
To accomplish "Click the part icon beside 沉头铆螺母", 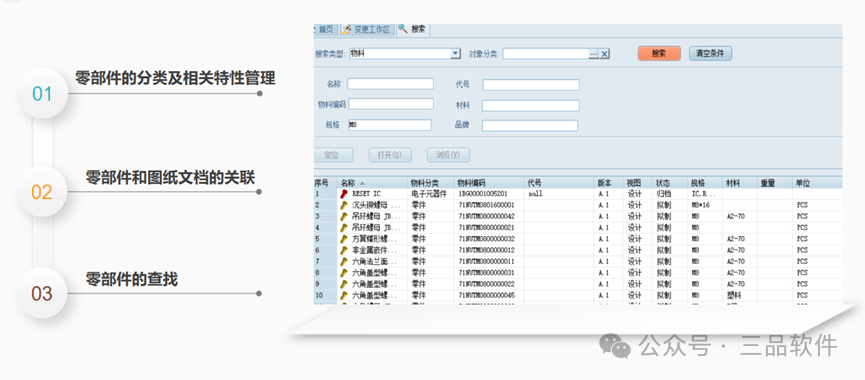I will (x=345, y=205).
